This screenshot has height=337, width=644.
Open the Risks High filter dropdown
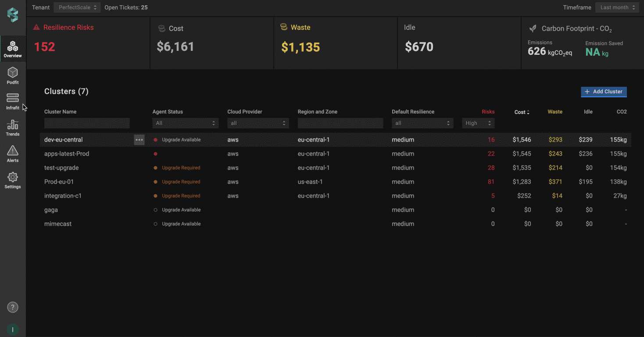478,123
